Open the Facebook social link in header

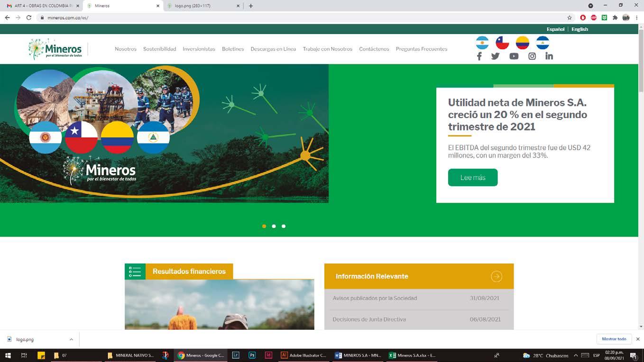pos(479,56)
